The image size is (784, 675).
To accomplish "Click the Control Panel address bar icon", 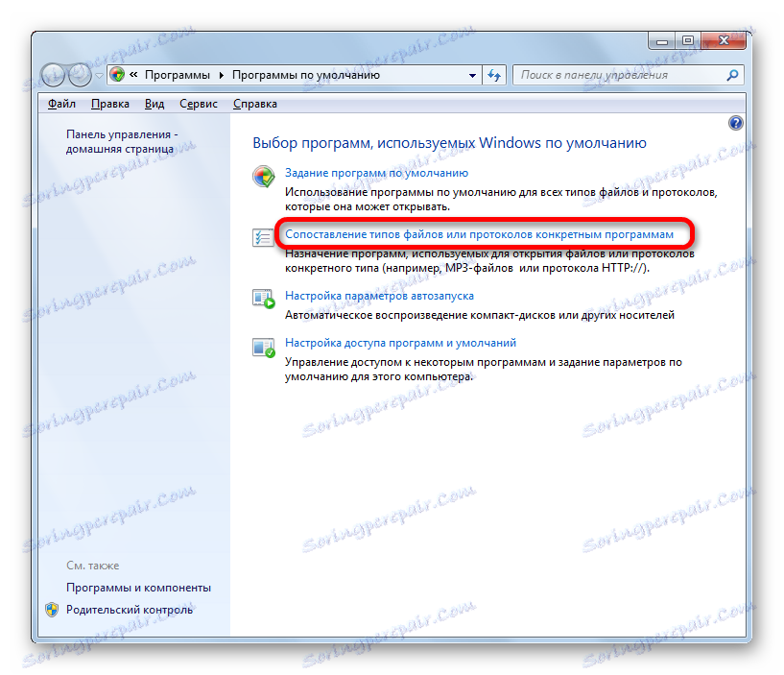I will tap(117, 75).
